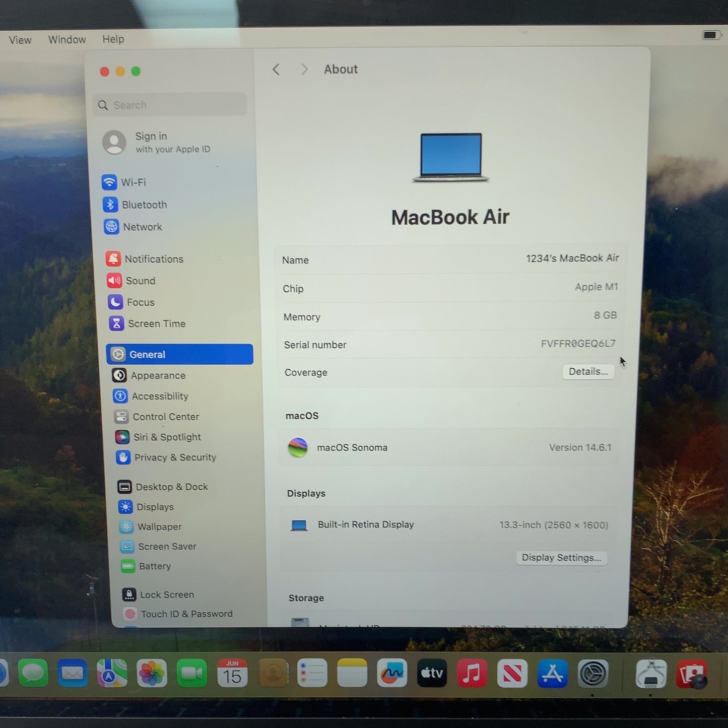Click the Coverage Details button
This screenshot has height=728, width=728.
(x=588, y=372)
